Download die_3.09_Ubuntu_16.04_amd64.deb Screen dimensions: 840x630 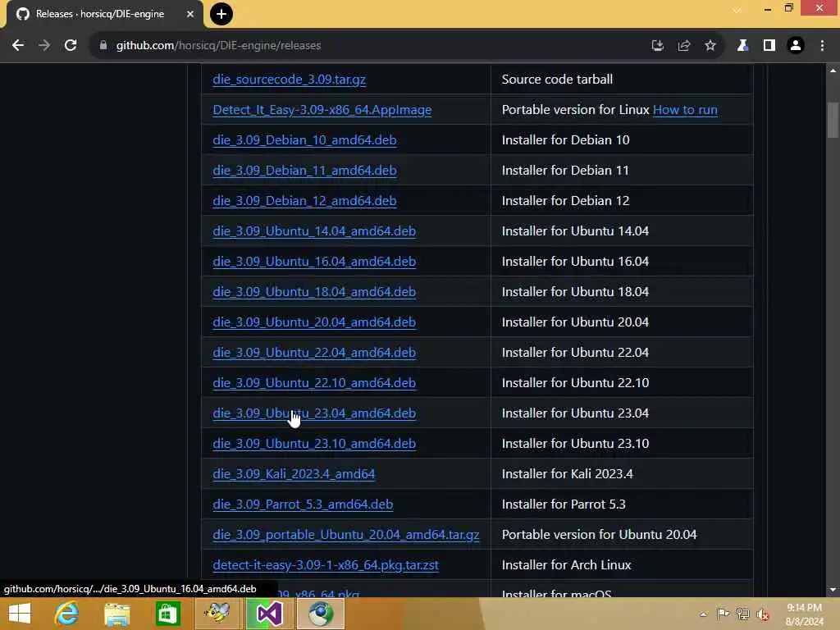click(x=314, y=262)
